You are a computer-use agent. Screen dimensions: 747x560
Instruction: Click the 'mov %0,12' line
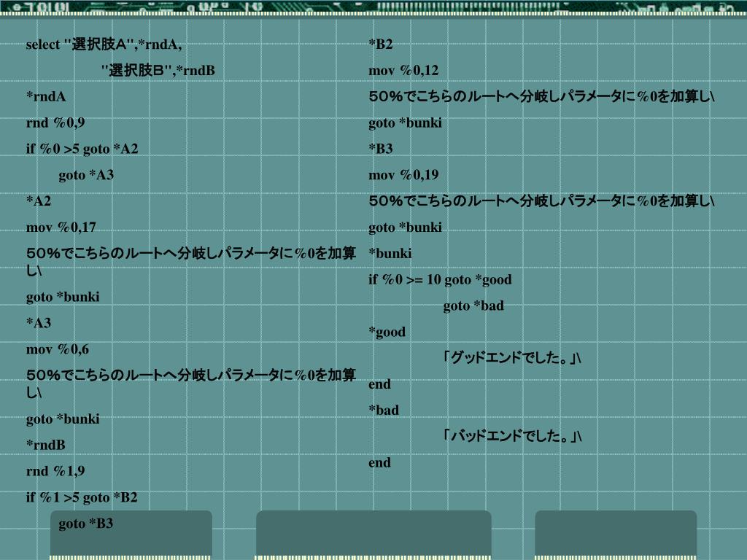[x=403, y=71]
